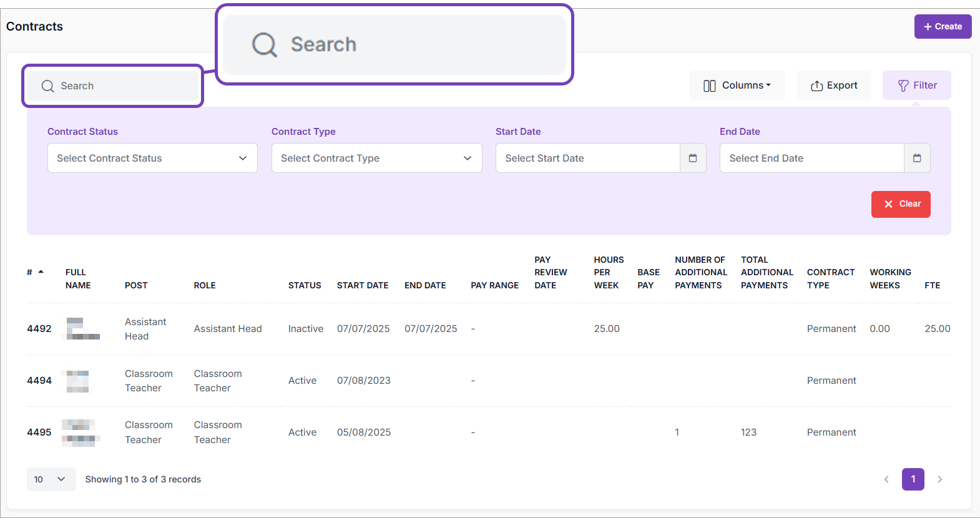
Task: Click the End Date calendar icon
Action: [x=917, y=158]
